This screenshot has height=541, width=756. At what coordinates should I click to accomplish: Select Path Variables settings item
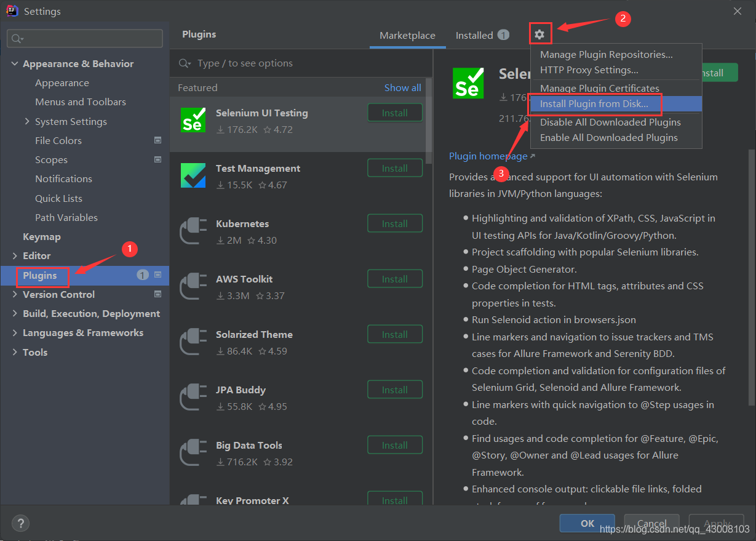66,217
